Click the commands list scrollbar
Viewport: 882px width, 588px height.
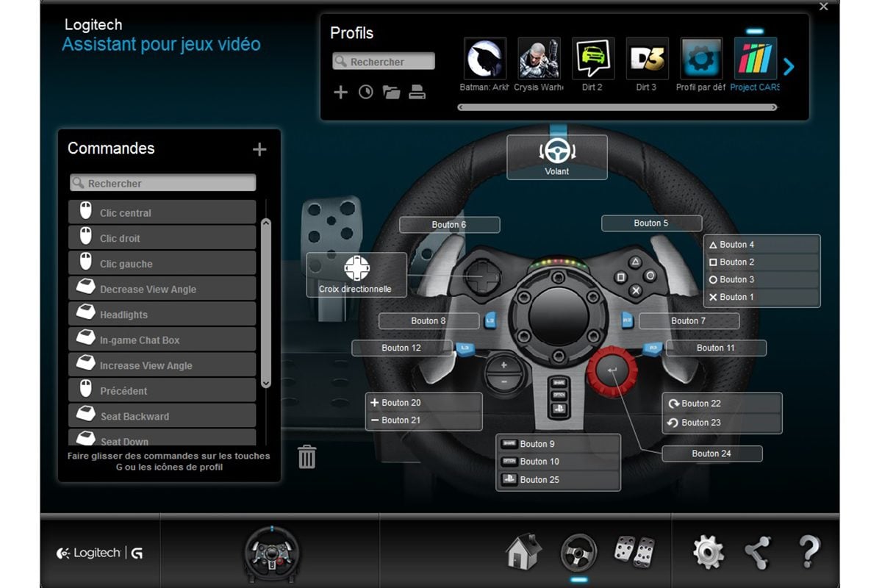click(x=266, y=303)
